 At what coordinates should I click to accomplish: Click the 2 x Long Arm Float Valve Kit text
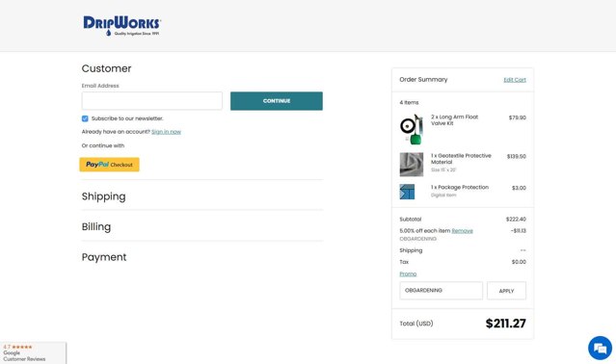pyautogui.click(x=455, y=120)
